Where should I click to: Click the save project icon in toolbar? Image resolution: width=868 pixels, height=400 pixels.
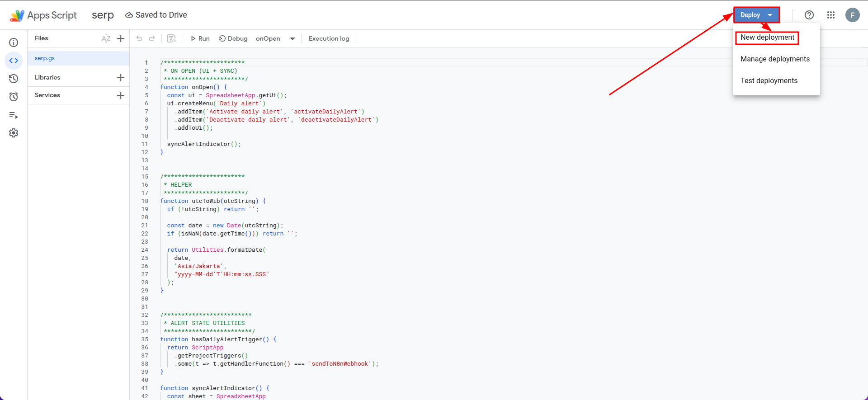click(171, 38)
